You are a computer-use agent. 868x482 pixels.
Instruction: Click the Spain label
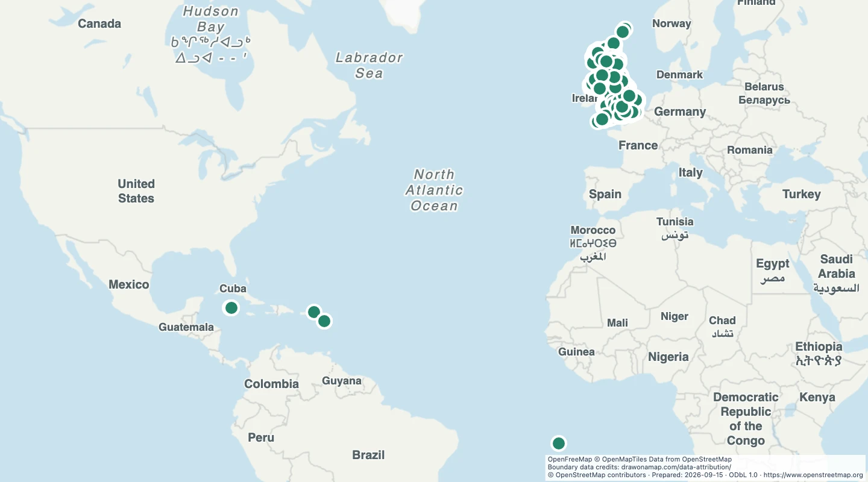(605, 194)
